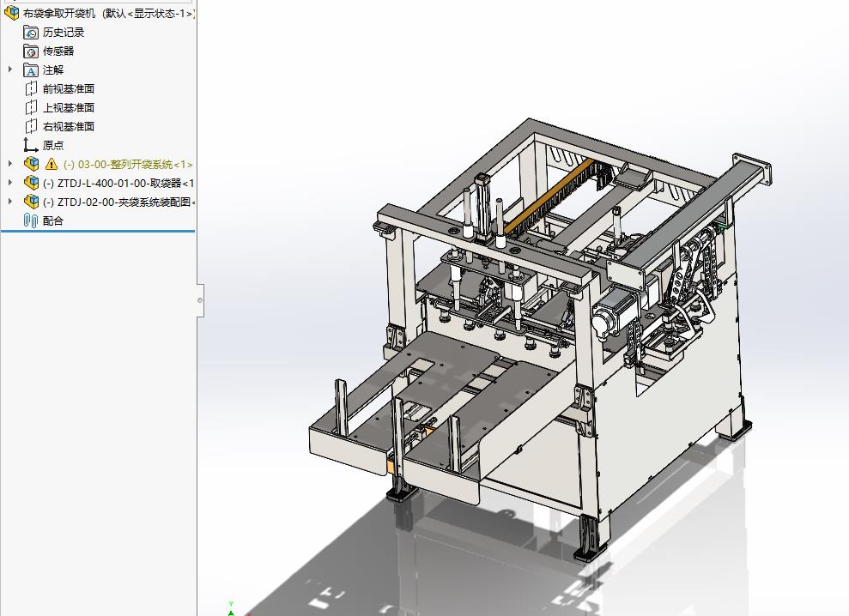Screen dimensions: 849x616
Task: Click the 配合 mates paperclip icon
Action: tap(31, 220)
